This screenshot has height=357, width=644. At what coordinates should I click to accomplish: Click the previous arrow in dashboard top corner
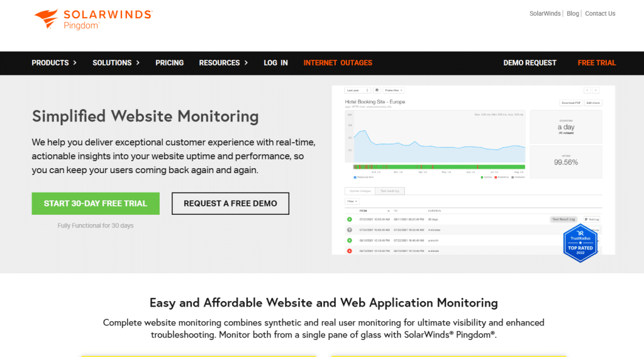[587, 90]
